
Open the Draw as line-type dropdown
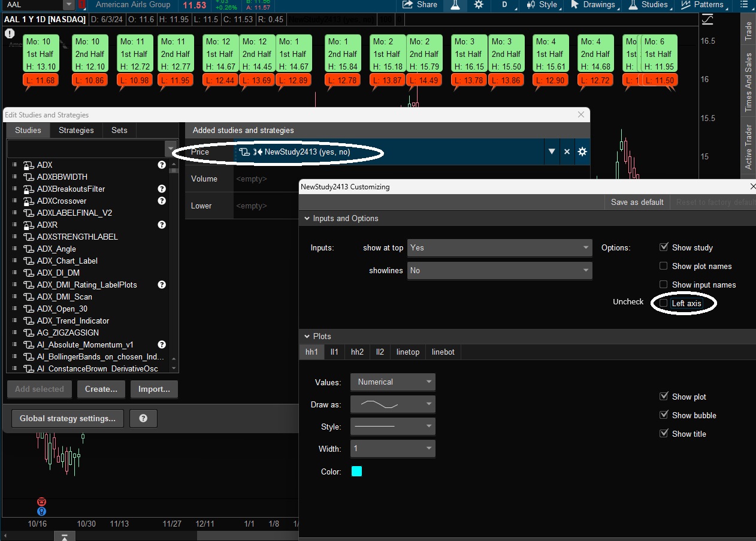393,404
